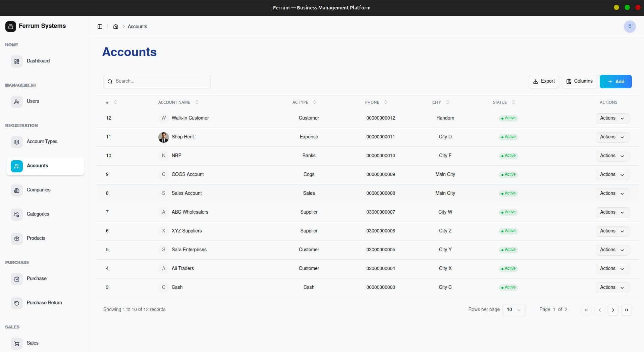
Task: Click the Ferrum Systems brand name
Action: [42, 26]
